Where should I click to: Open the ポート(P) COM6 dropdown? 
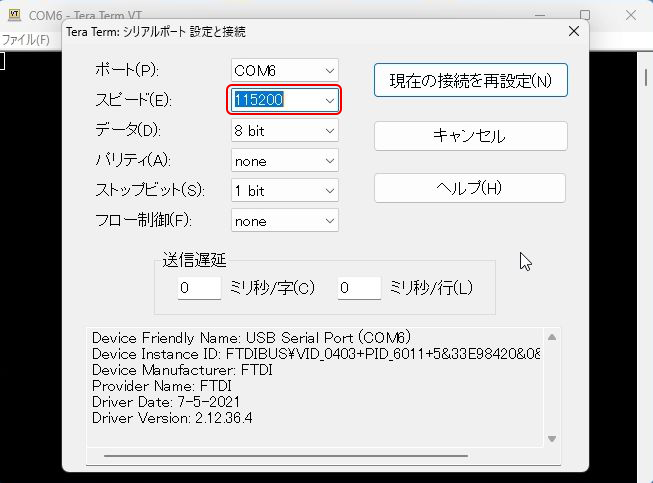(x=285, y=70)
